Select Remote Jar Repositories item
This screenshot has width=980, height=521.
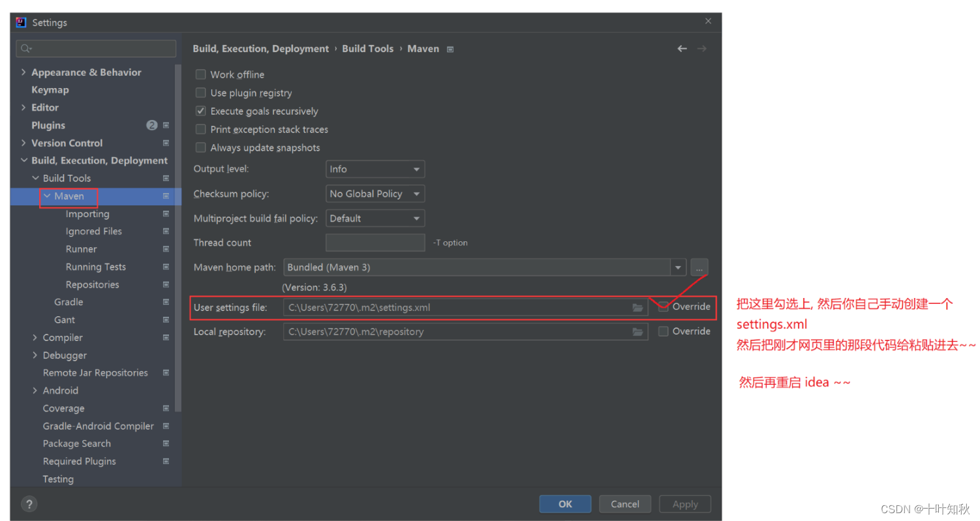[95, 373]
